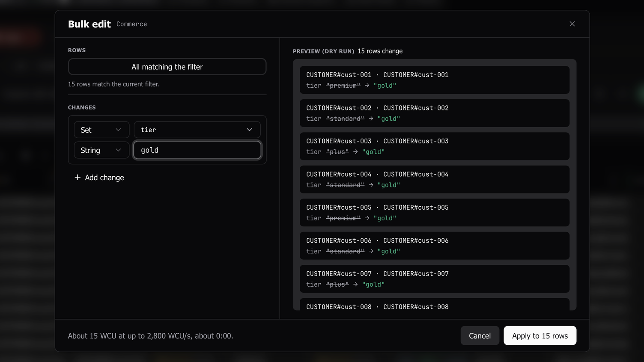This screenshot has height=362, width=644.
Task: Apply changes to 15 rows
Action: 540,336
